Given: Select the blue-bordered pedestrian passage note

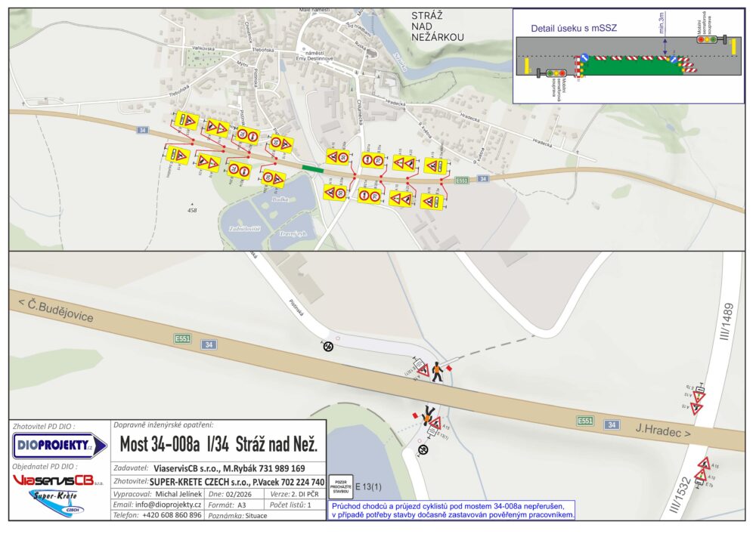Looking at the screenshot, I should click(451, 510).
